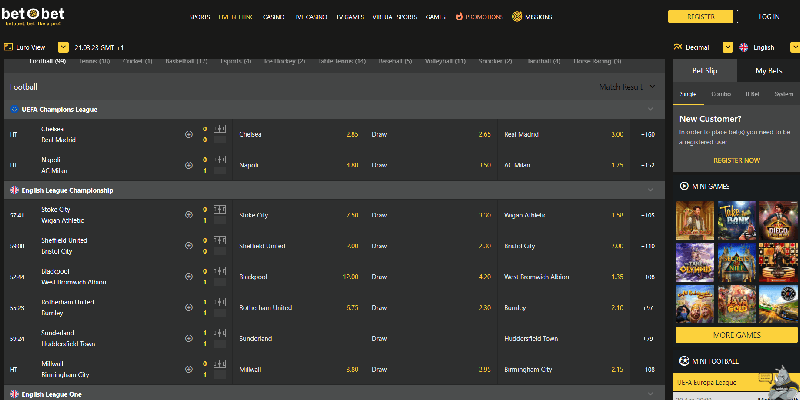800x400 pixels.
Task: Click the Mini Games play icon
Action: 684,186
